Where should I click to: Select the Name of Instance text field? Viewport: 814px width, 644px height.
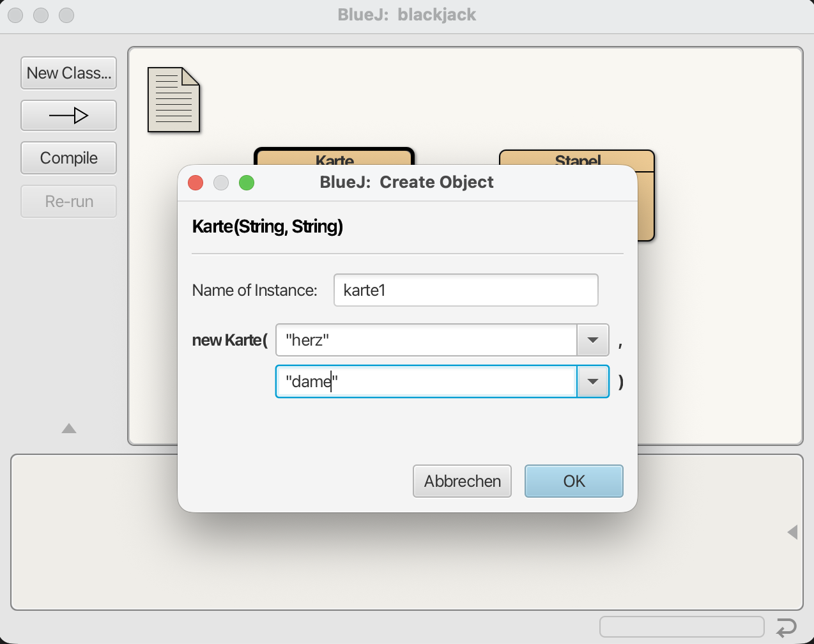pos(466,289)
